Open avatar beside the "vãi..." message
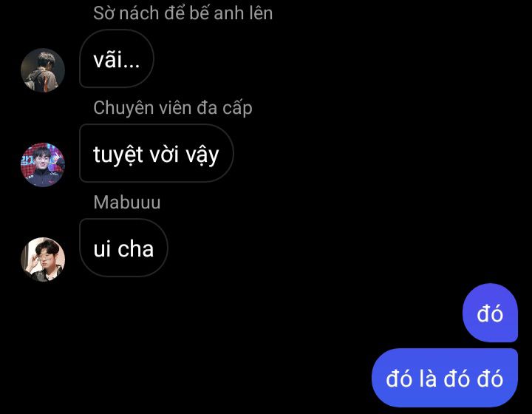 [x=43, y=70]
